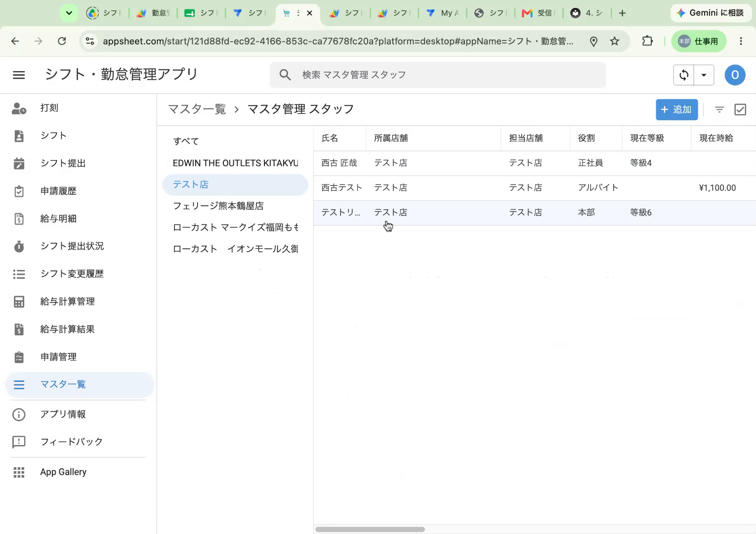
Task: Open the シフト view in sidebar
Action: tap(79, 135)
